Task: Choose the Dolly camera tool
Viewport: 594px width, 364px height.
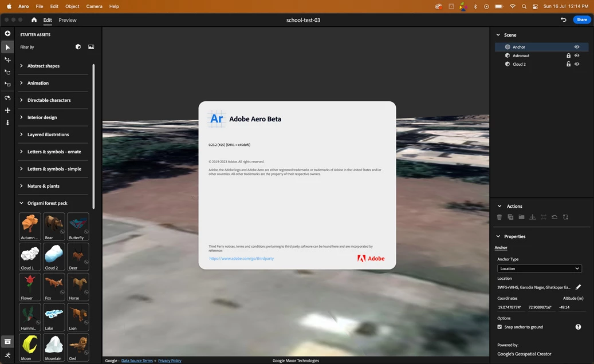Action: click(x=7, y=122)
